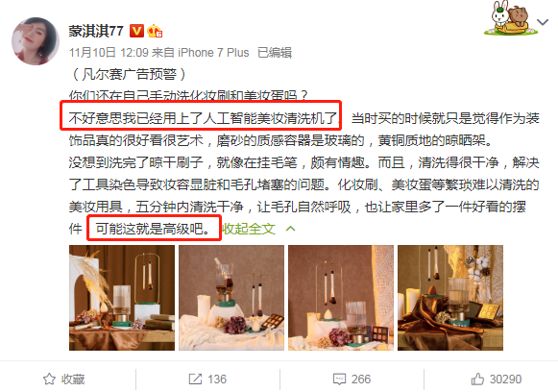This screenshot has width=558, height=392.
Task: Open the post options chevron dropdown
Action: [x=543, y=22]
